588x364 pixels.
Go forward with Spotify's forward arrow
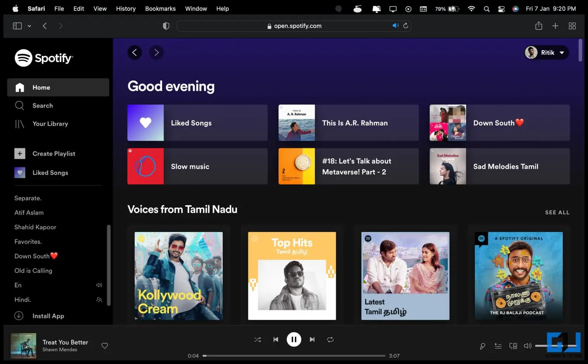(156, 52)
